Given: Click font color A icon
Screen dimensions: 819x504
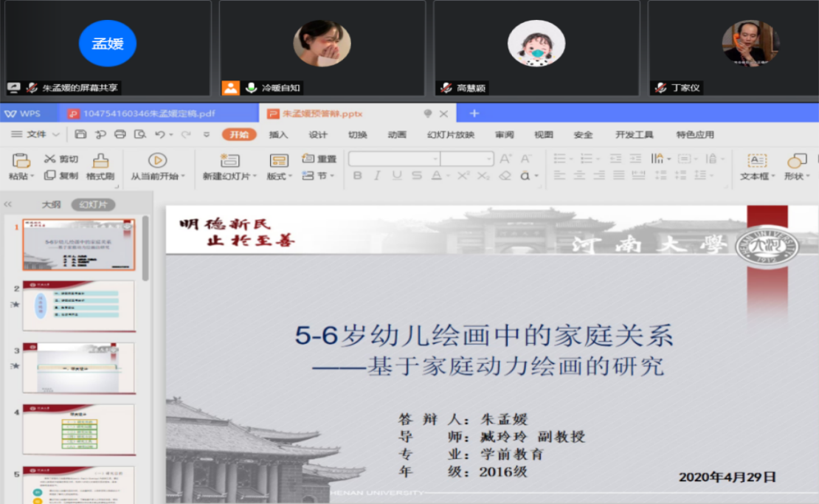Looking at the screenshot, I should pos(436,176).
